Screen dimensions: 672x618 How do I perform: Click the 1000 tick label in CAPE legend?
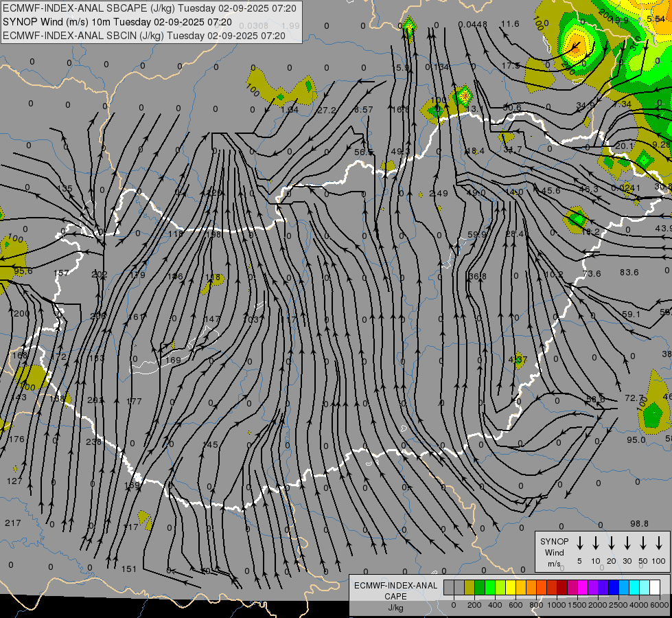point(556,605)
